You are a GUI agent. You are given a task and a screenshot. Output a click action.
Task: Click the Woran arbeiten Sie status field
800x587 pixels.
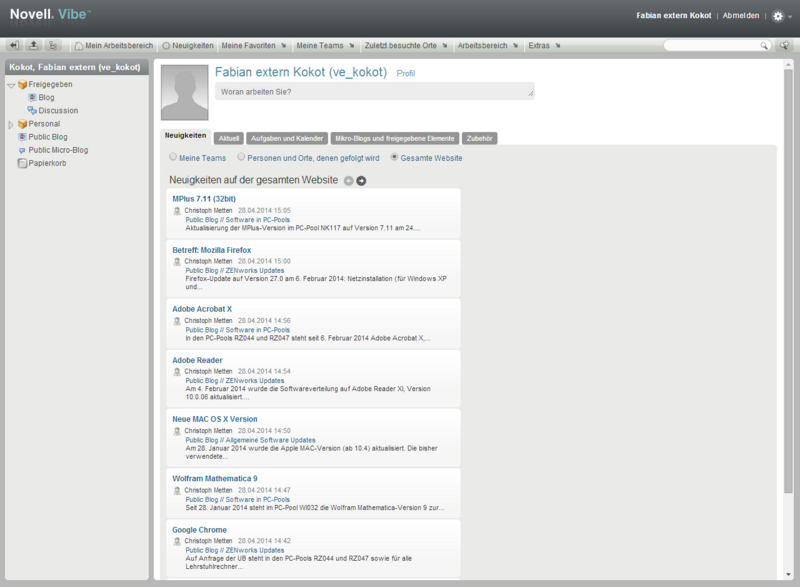(375, 91)
